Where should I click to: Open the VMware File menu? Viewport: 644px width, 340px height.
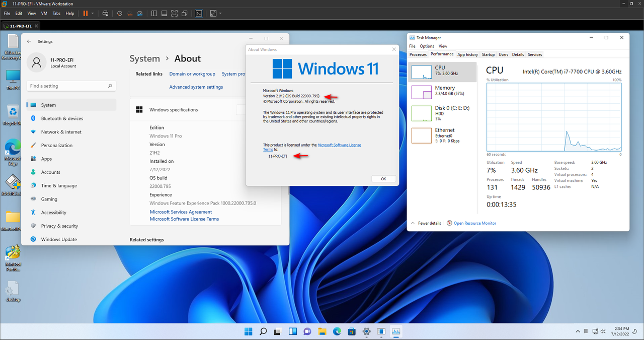pos(7,13)
